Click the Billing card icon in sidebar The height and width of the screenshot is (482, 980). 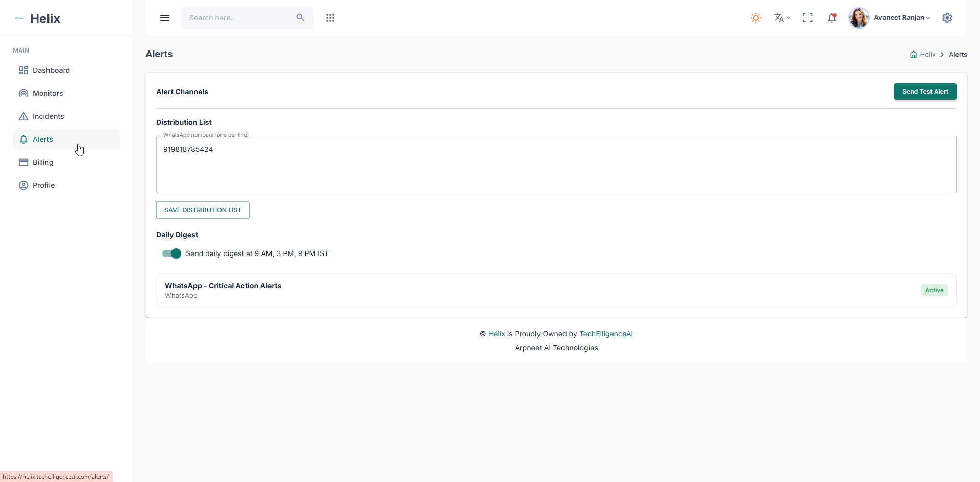[x=23, y=162]
